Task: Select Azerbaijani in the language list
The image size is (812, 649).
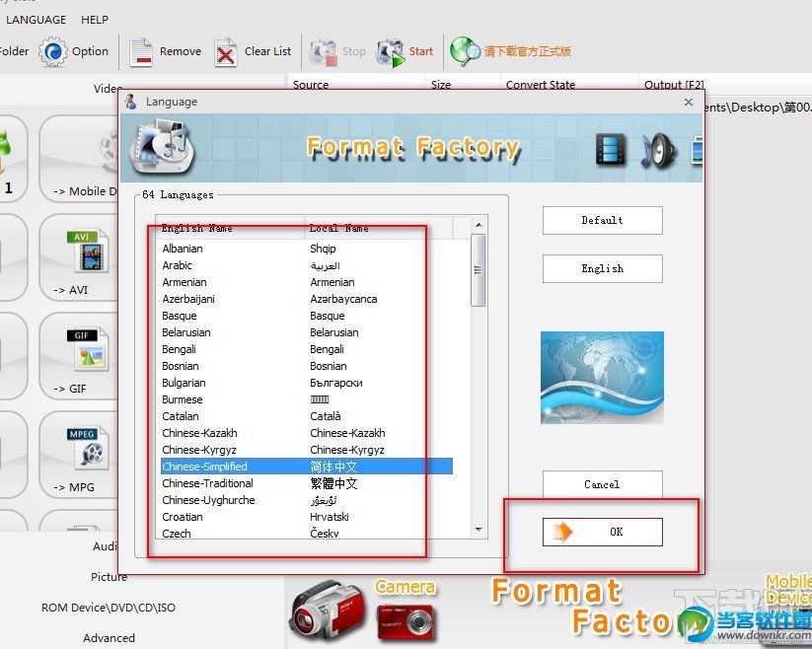Action: [x=307, y=299]
